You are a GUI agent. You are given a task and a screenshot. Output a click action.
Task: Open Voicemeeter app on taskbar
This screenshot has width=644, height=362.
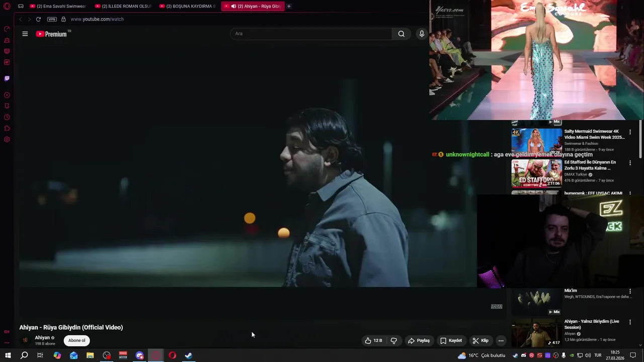(123, 355)
